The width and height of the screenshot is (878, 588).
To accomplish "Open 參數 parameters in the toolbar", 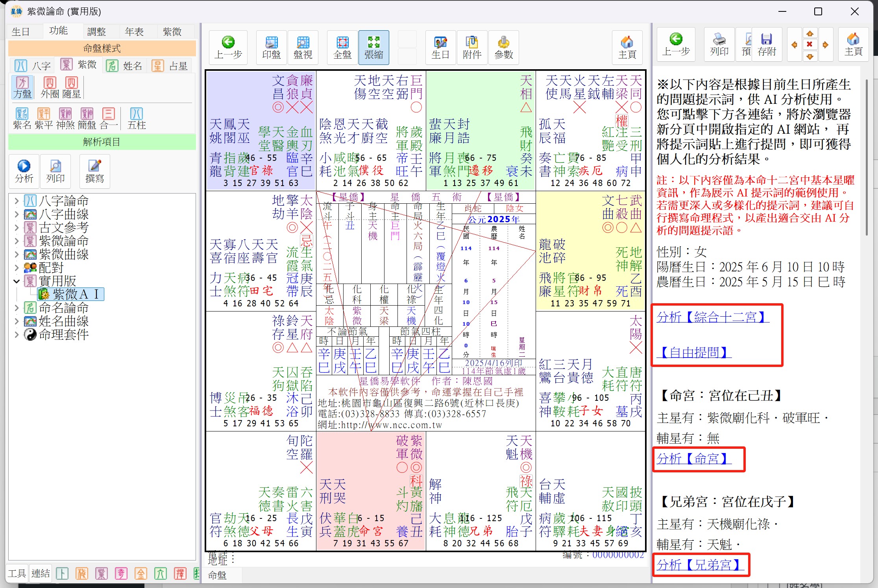I will 503,47.
